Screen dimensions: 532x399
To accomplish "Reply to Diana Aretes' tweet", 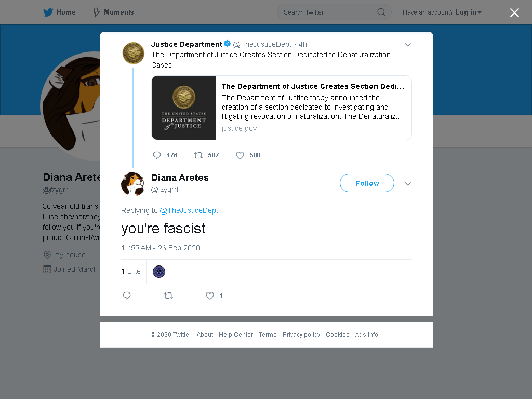I will pyautogui.click(x=127, y=296).
